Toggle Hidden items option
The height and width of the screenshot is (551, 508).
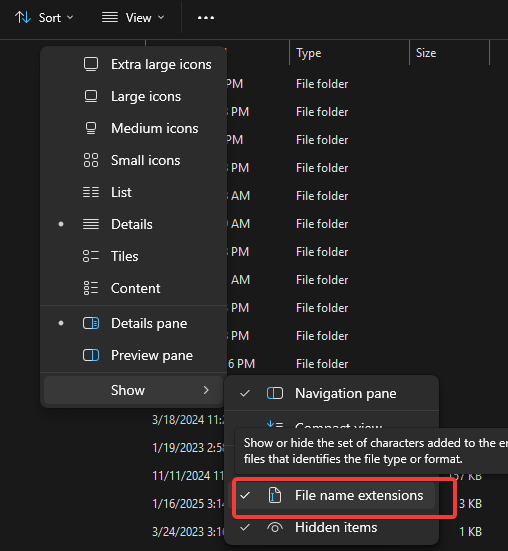tap(332, 527)
